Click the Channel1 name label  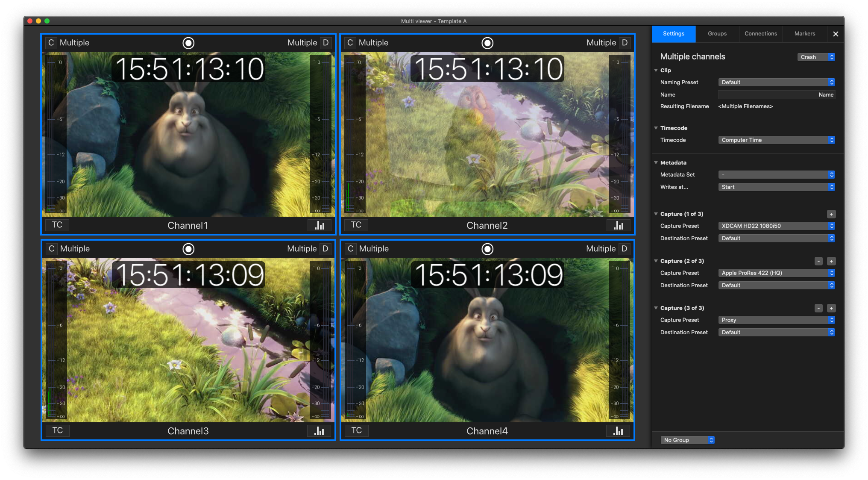(x=188, y=225)
